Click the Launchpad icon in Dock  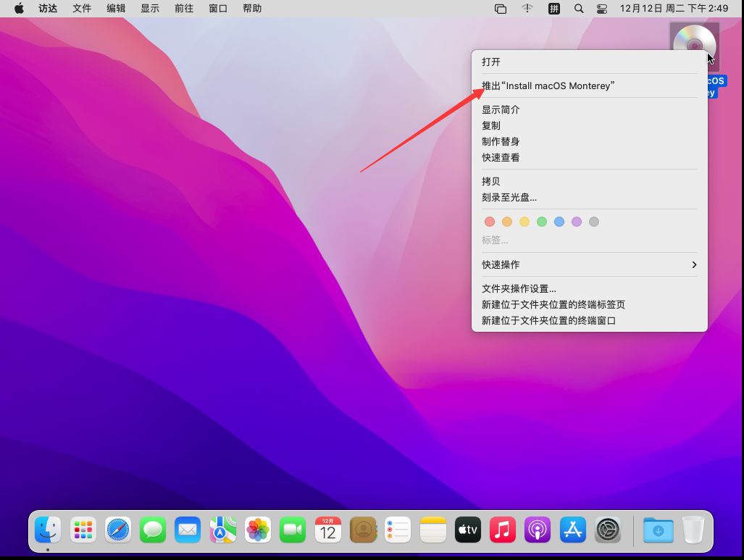point(83,530)
